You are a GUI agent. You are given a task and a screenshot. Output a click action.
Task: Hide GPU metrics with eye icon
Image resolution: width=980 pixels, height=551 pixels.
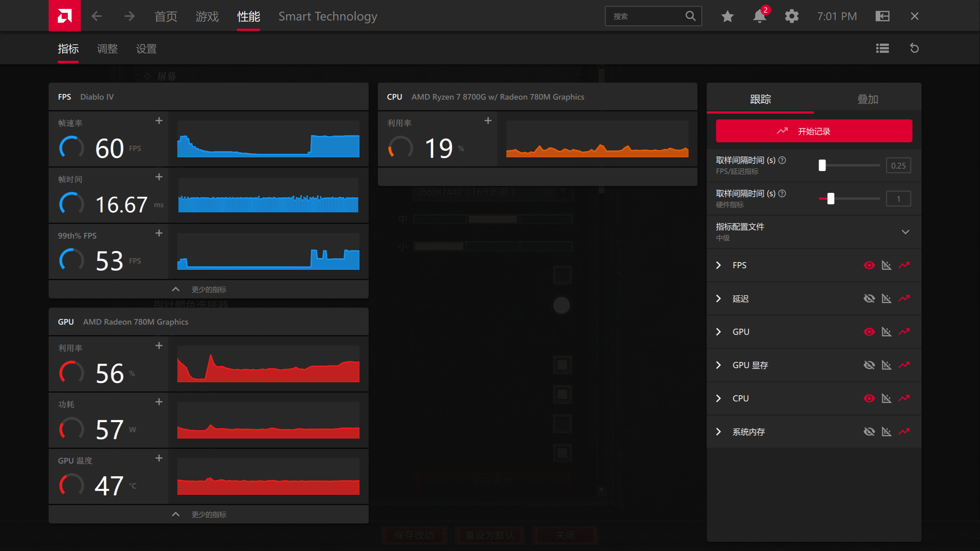(869, 332)
